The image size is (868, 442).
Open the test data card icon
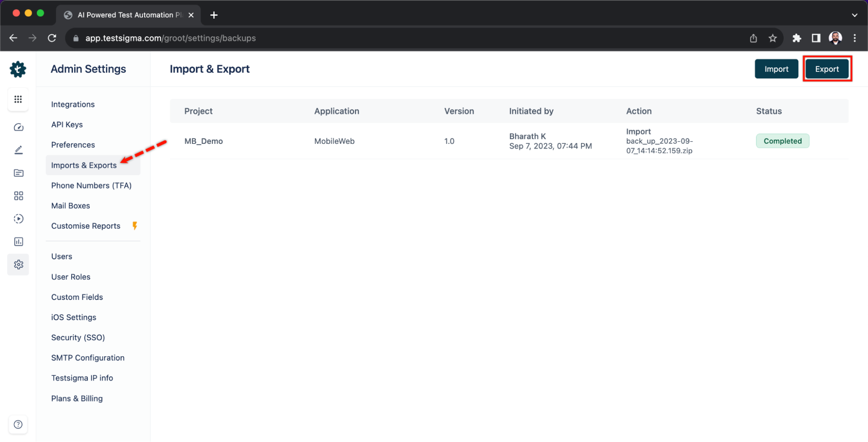[x=18, y=173]
